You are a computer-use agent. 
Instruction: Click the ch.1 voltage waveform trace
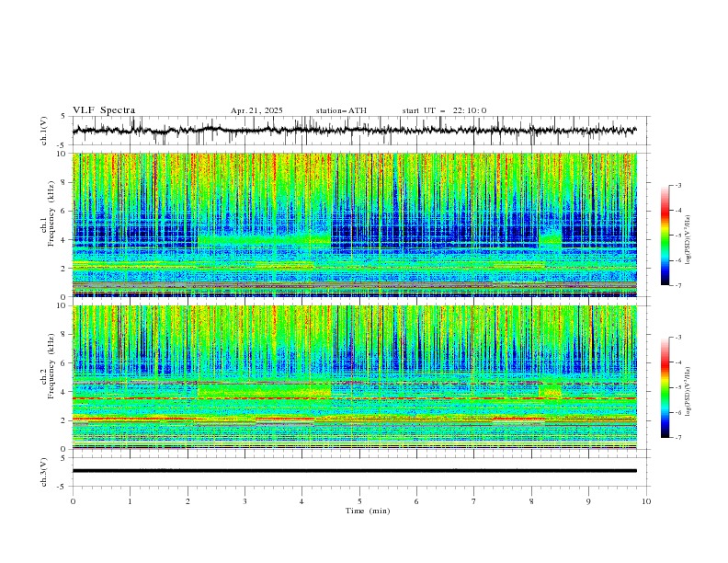(x=354, y=131)
